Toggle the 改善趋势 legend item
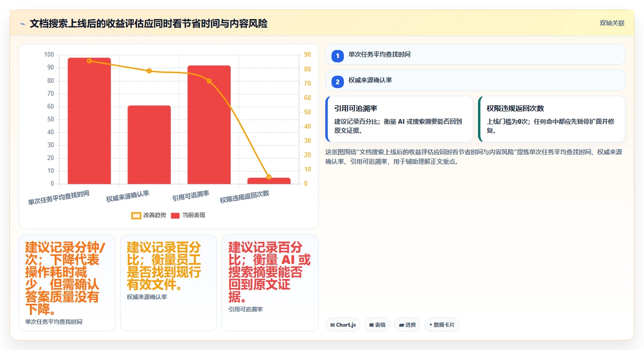644x350 pixels. 149,215
